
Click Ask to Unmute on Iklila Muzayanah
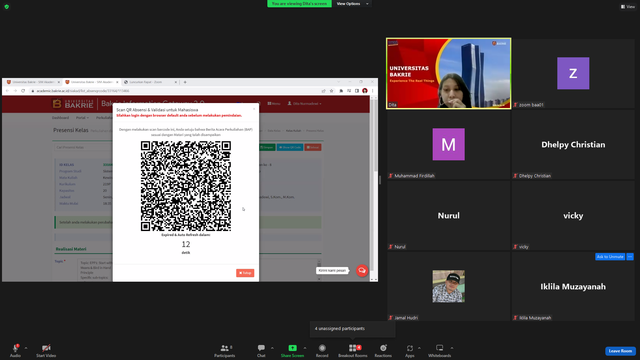tap(610, 257)
